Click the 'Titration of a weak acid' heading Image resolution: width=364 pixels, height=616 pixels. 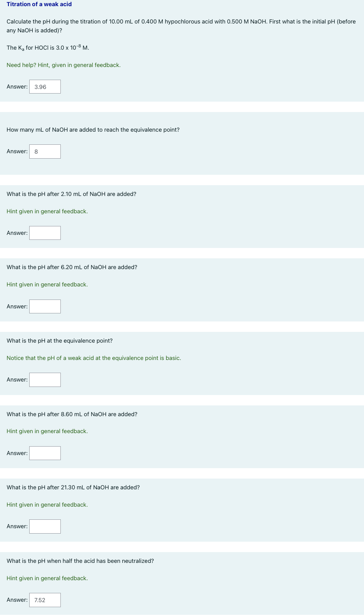[x=39, y=4]
